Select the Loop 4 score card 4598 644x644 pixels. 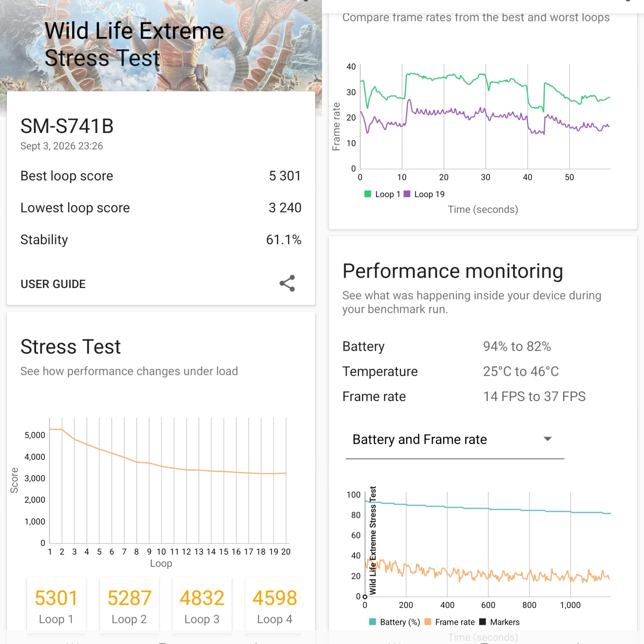pos(275,605)
